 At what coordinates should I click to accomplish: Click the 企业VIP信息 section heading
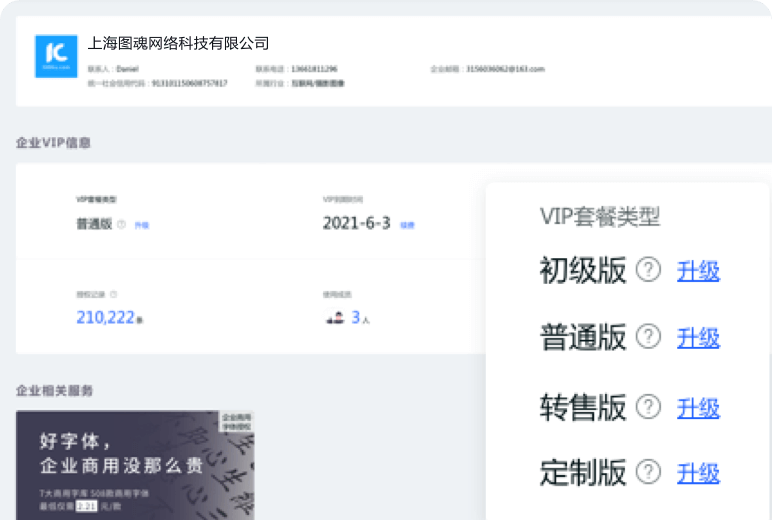(53, 143)
